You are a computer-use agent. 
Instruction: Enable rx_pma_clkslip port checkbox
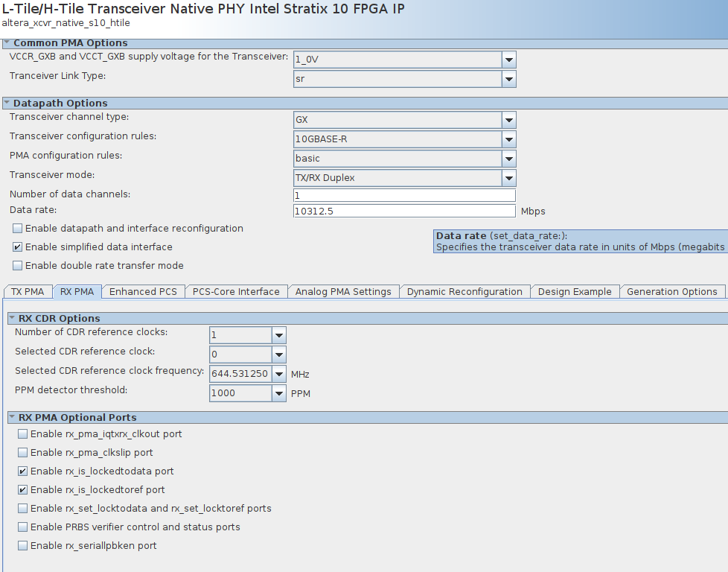click(23, 452)
